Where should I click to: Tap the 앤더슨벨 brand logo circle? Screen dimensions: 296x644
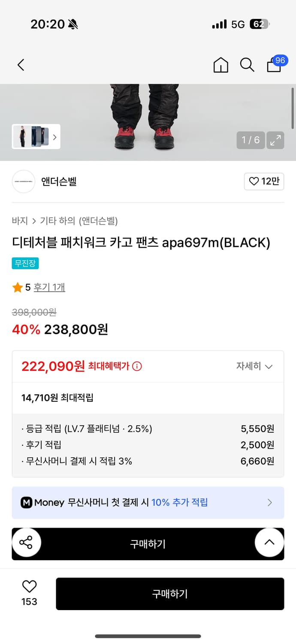[x=24, y=182]
